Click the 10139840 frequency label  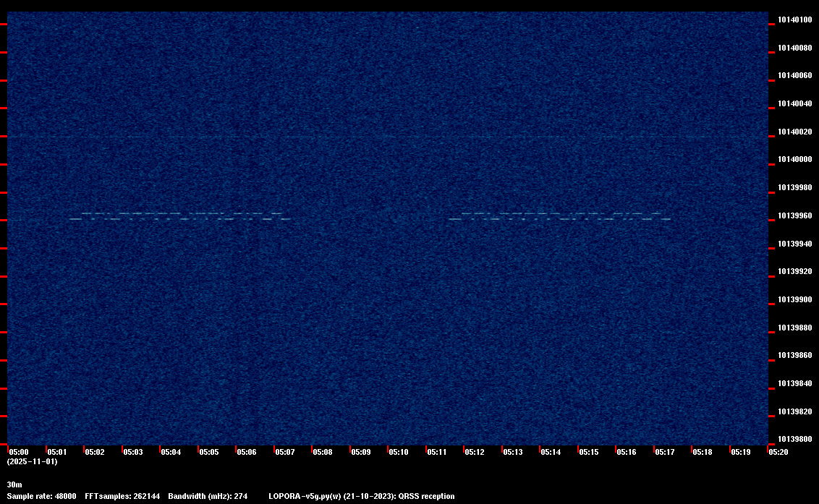click(795, 383)
